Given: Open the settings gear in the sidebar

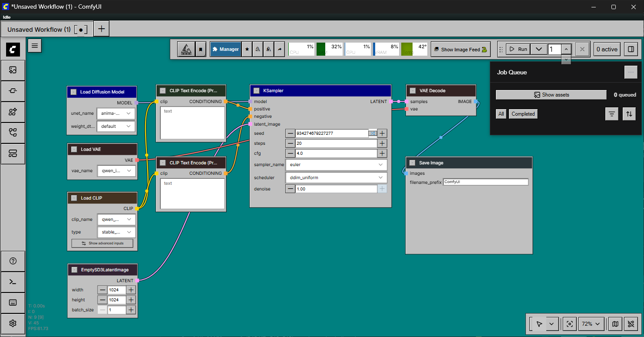Looking at the screenshot, I should pos(13,324).
